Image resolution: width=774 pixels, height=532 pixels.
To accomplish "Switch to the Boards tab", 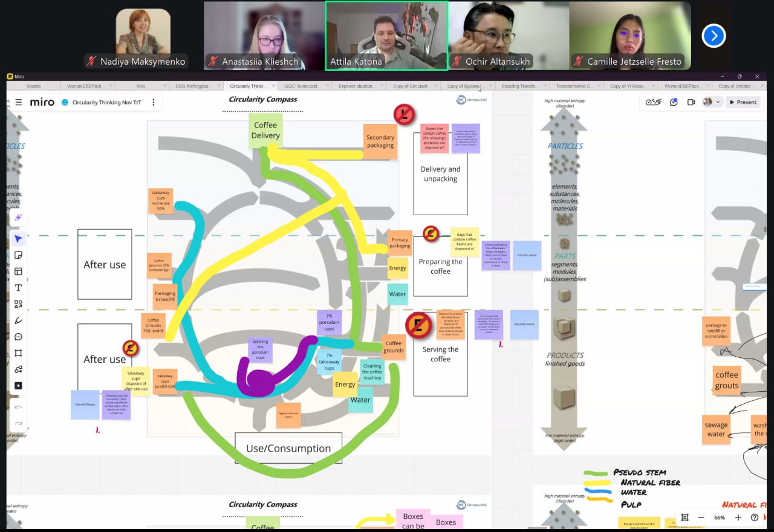I will (34, 86).
